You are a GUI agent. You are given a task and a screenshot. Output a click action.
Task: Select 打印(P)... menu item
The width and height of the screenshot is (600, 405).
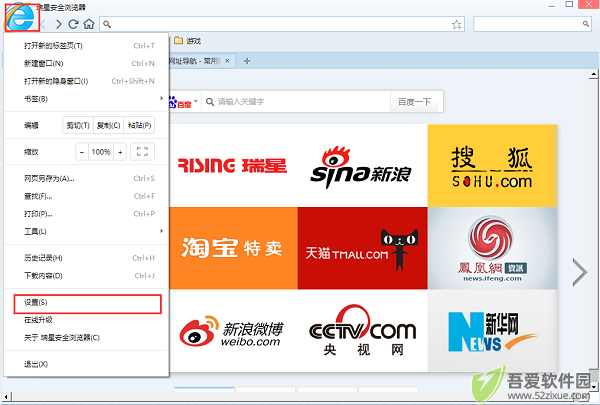(86, 214)
